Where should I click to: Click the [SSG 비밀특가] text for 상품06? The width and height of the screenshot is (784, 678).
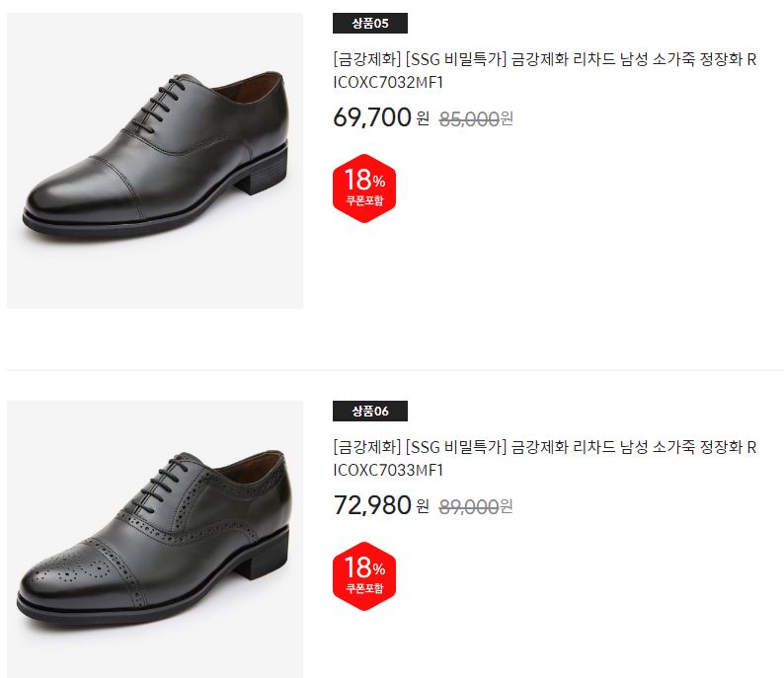click(456, 447)
